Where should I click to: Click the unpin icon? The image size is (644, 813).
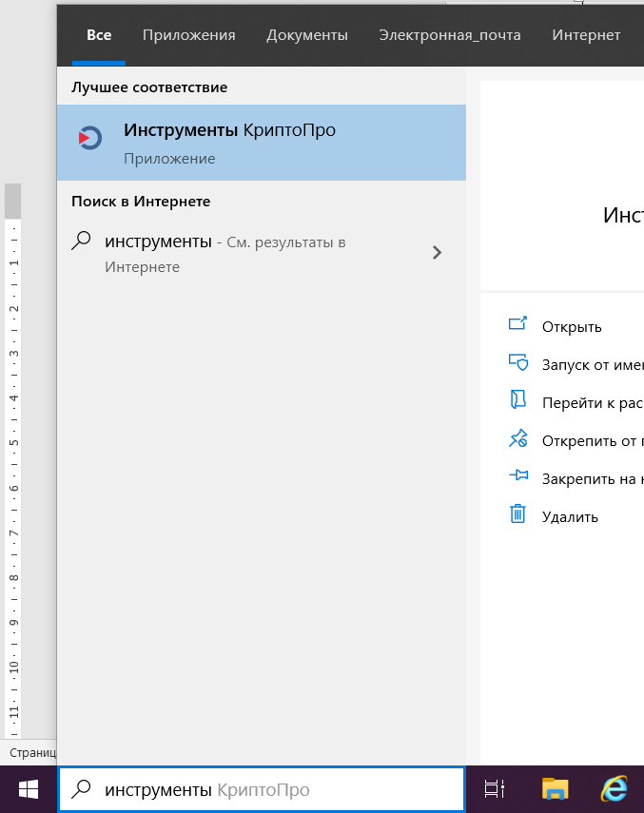[518, 438]
